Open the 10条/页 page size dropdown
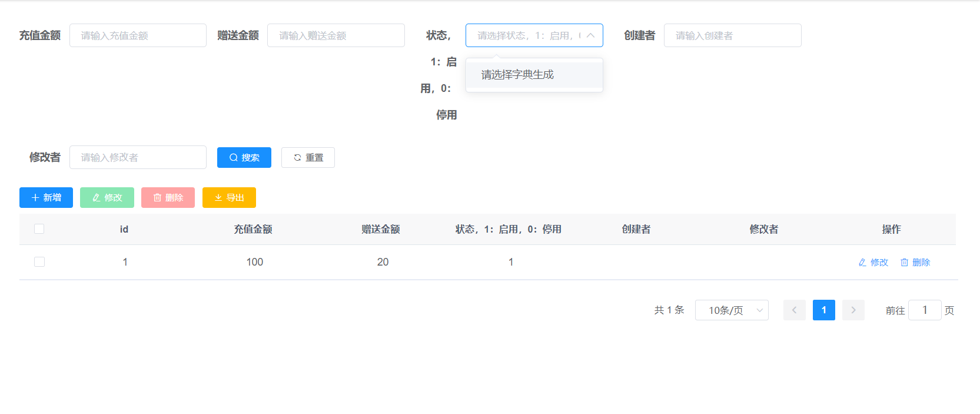The image size is (980, 414). click(731, 310)
